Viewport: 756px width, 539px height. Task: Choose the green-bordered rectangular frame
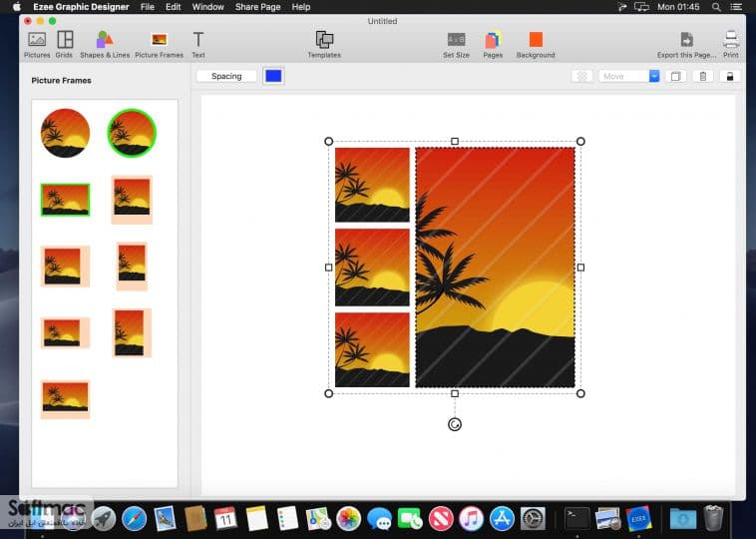(x=65, y=200)
